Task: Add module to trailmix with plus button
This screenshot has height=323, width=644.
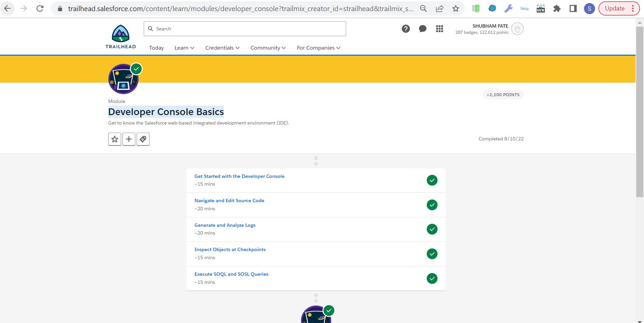Action: (x=129, y=139)
